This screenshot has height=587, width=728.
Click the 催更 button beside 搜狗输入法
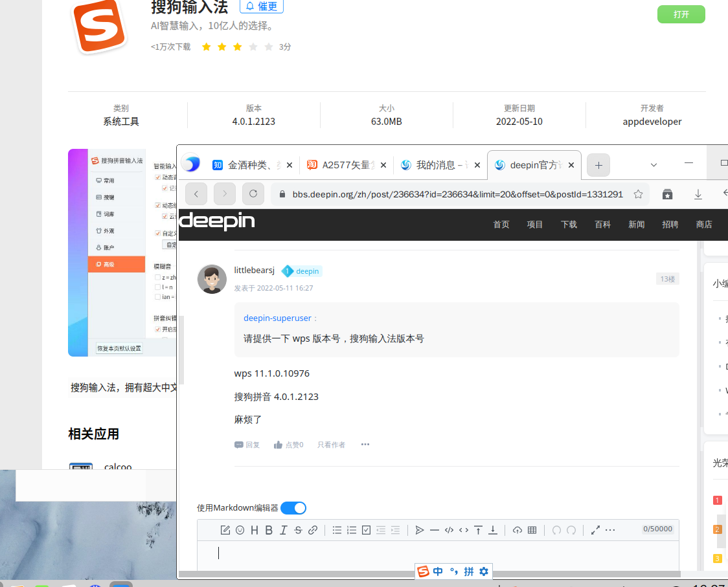262,6
